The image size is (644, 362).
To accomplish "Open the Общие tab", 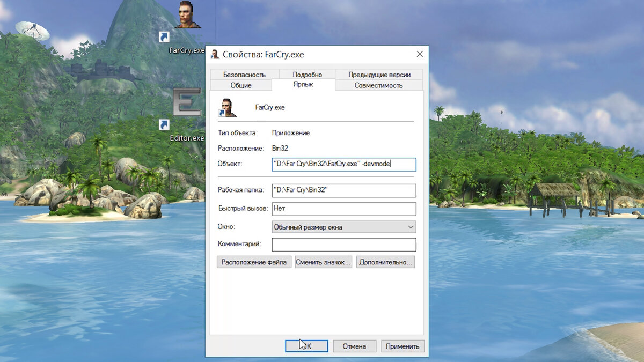I will pyautogui.click(x=241, y=85).
